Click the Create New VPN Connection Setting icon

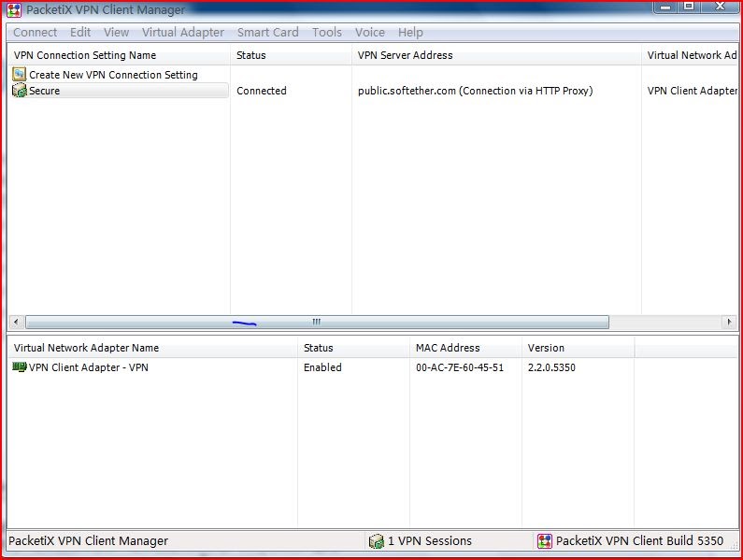19,74
